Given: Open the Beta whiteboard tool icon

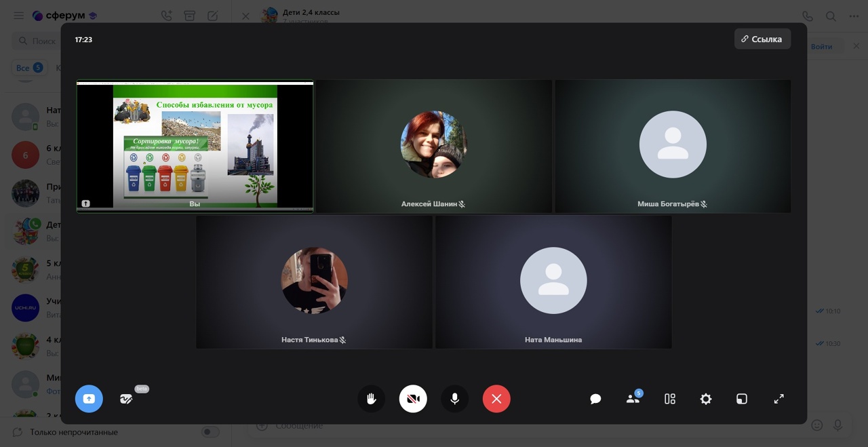Looking at the screenshot, I should pos(126,399).
